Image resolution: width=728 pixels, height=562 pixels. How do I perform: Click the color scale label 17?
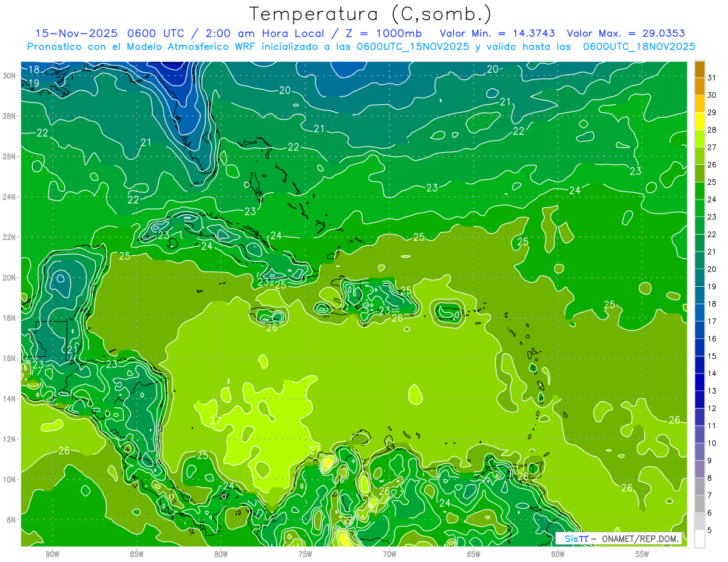click(712, 321)
